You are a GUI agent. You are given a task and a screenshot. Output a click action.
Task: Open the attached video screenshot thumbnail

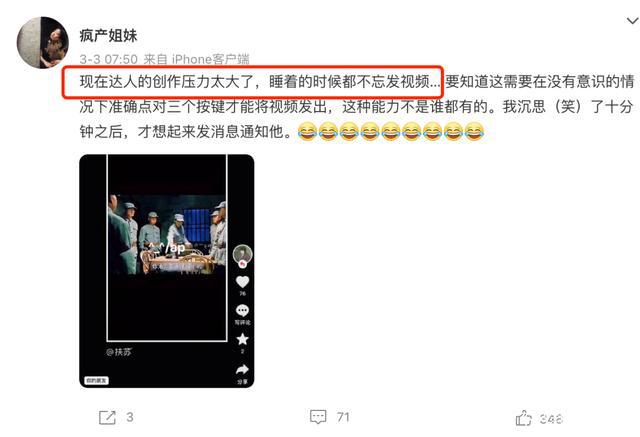point(167,271)
